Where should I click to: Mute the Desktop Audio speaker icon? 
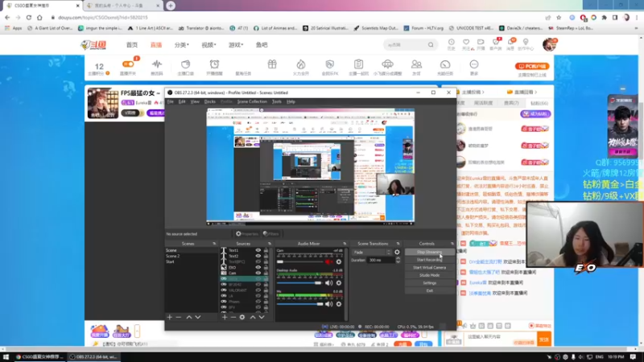[x=328, y=283]
